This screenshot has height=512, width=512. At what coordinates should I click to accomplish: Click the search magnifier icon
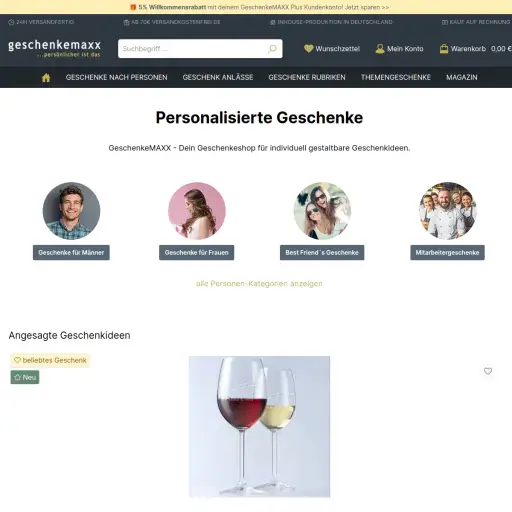coord(272,49)
